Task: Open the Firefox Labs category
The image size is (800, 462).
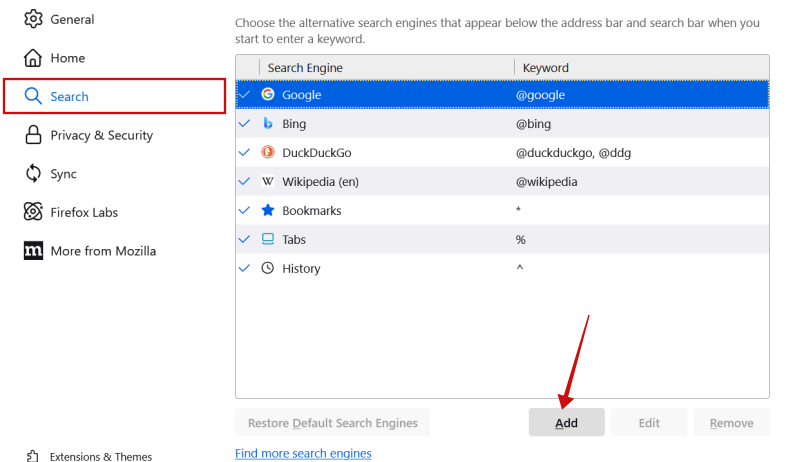Action: click(x=84, y=212)
